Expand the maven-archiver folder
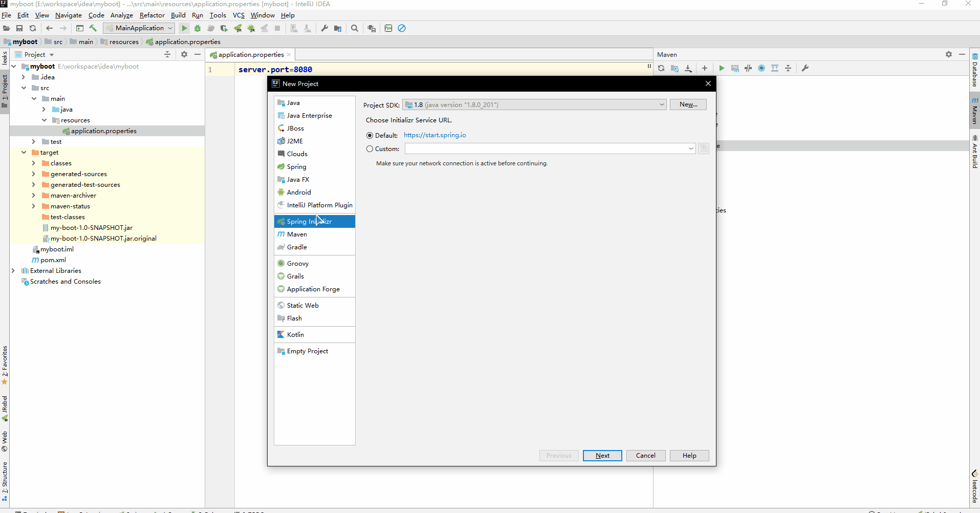The width and height of the screenshot is (980, 513). [x=34, y=196]
